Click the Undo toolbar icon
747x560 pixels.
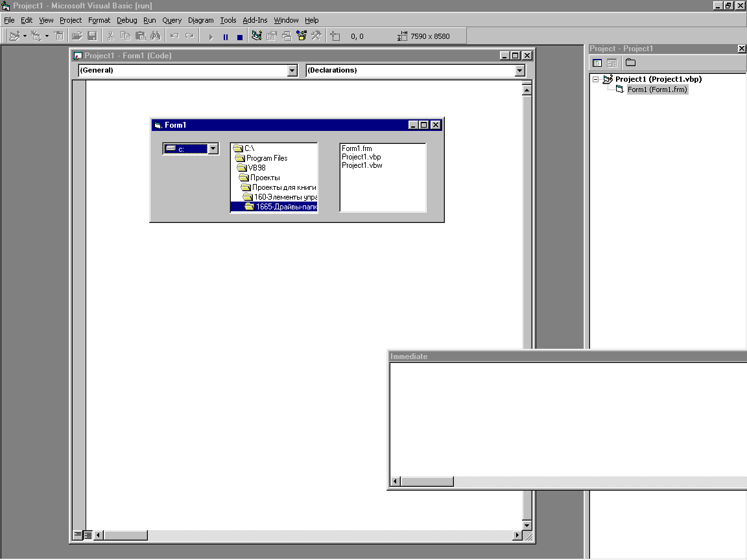pos(174,36)
